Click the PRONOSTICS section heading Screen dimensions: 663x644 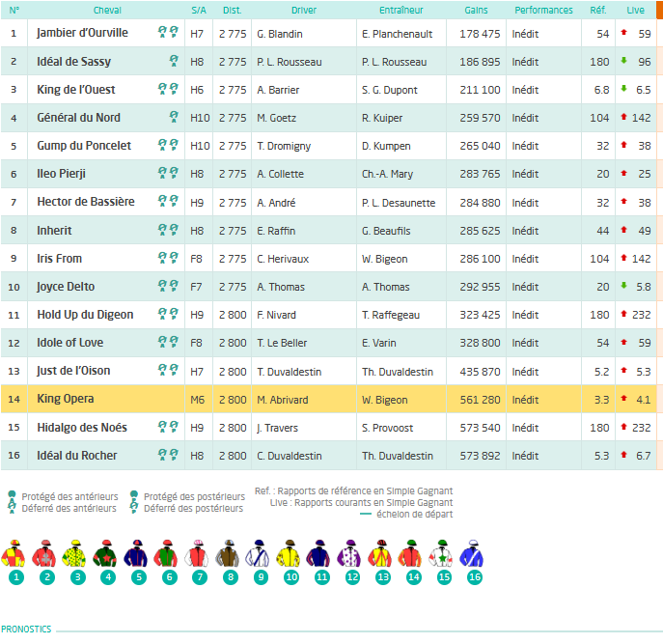26,630
